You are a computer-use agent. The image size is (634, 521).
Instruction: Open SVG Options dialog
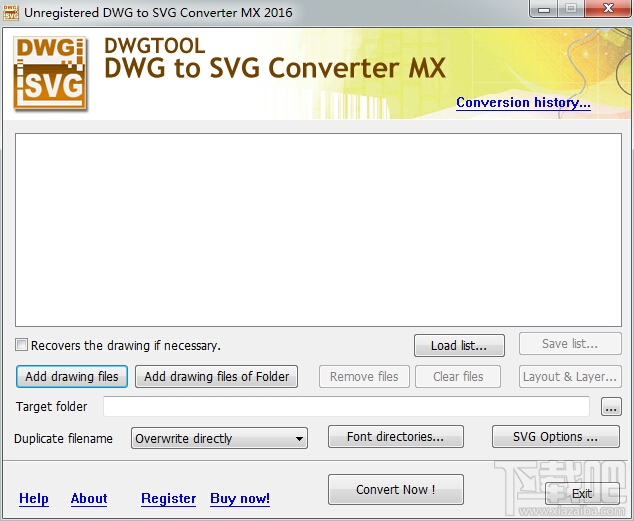(x=556, y=437)
